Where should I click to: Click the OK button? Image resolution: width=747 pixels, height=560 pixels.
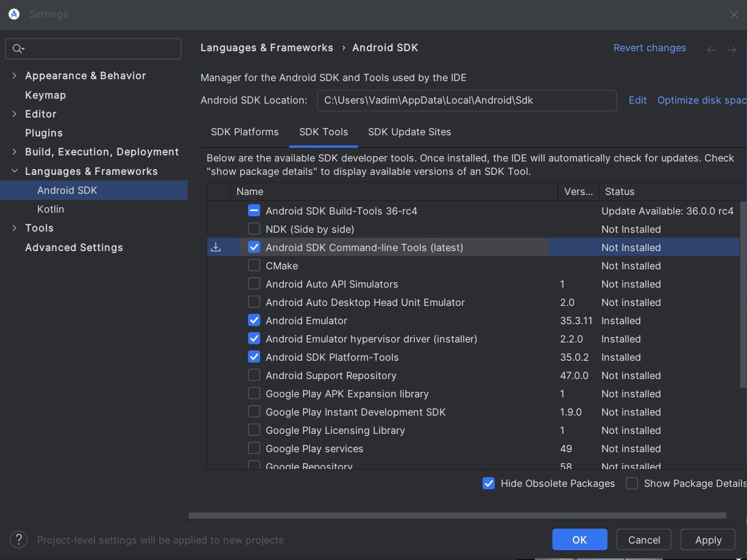pyautogui.click(x=579, y=539)
